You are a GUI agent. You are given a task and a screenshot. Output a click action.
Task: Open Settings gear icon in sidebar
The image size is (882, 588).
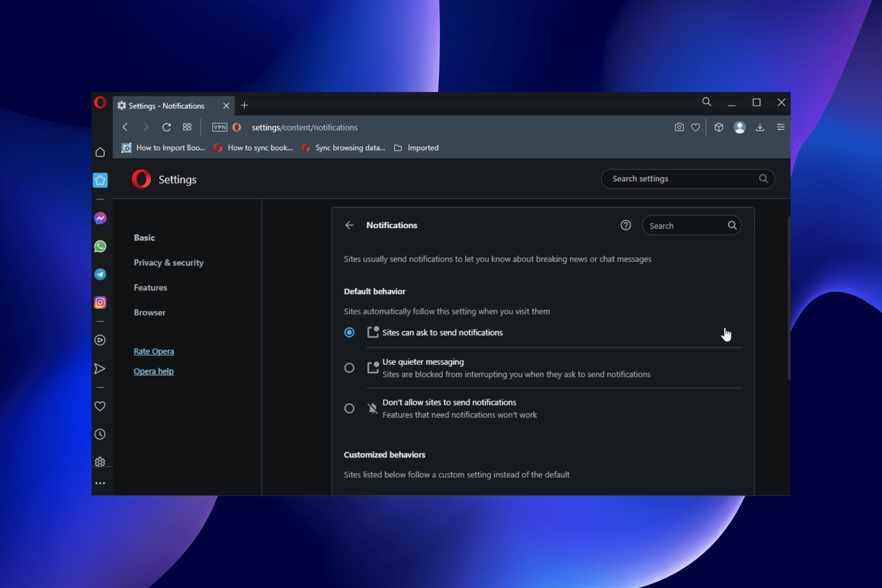[x=100, y=462]
